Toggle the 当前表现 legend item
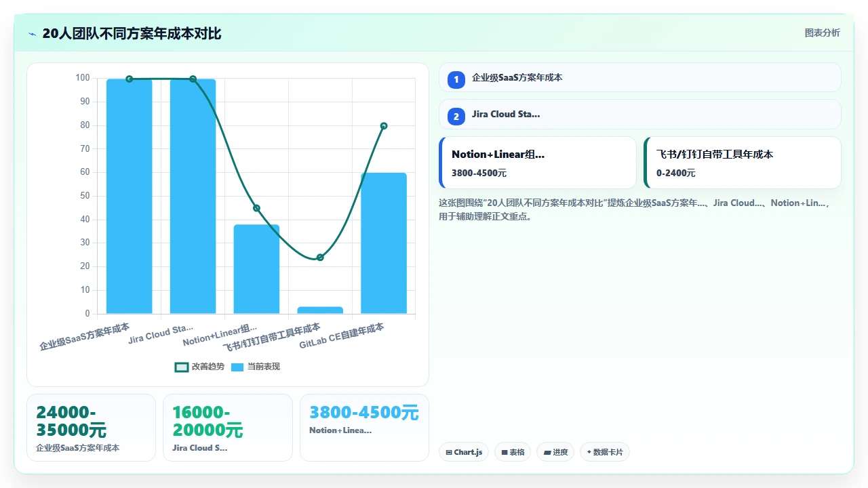The width and height of the screenshot is (868, 488). pyautogui.click(x=255, y=367)
